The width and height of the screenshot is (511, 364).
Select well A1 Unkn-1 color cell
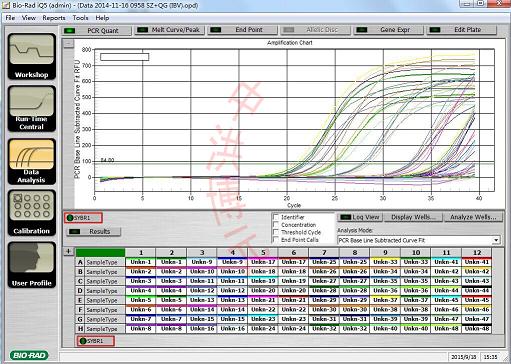click(x=141, y=262)
